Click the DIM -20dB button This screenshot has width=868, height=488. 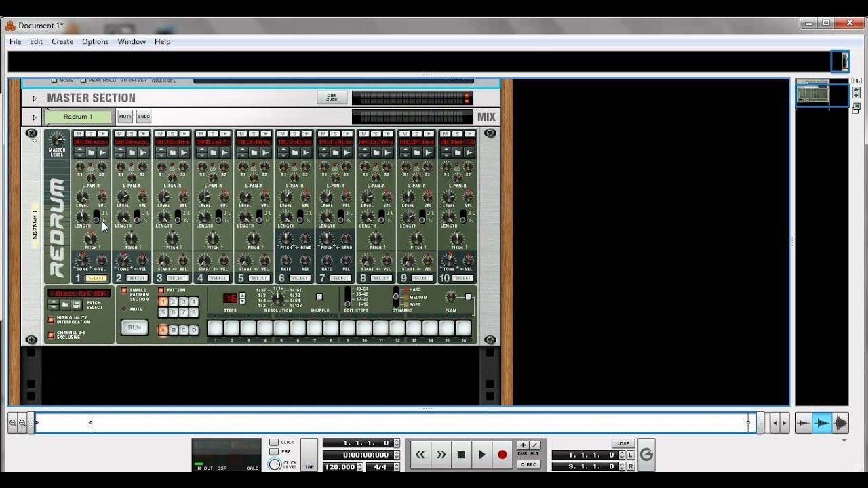[332, 98]
